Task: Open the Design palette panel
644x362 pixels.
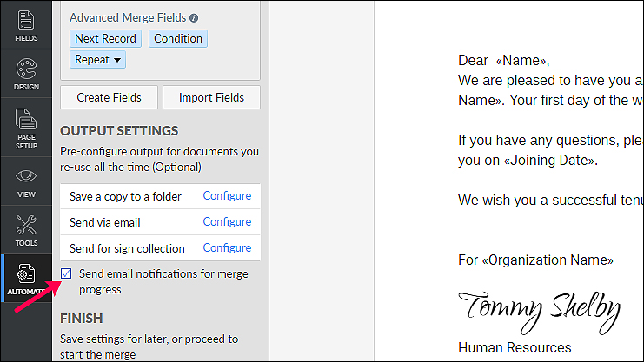Action: [26, 74]
